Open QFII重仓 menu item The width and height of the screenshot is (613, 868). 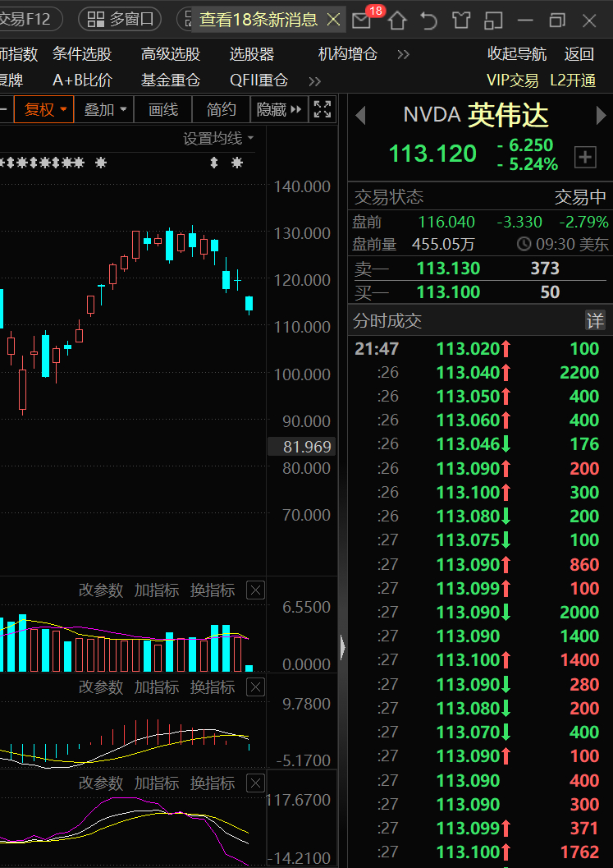[x=259, y=80]
